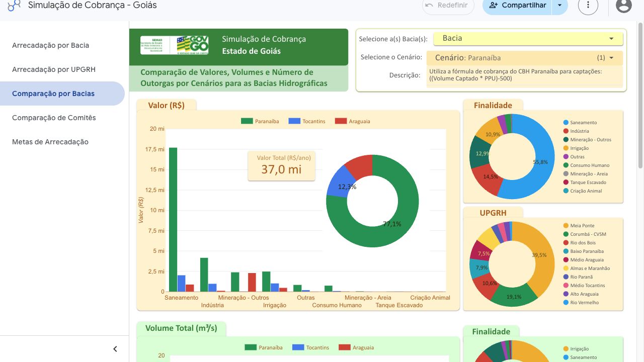Select Médio Araguaia legend entry

(x=583, y=260)
